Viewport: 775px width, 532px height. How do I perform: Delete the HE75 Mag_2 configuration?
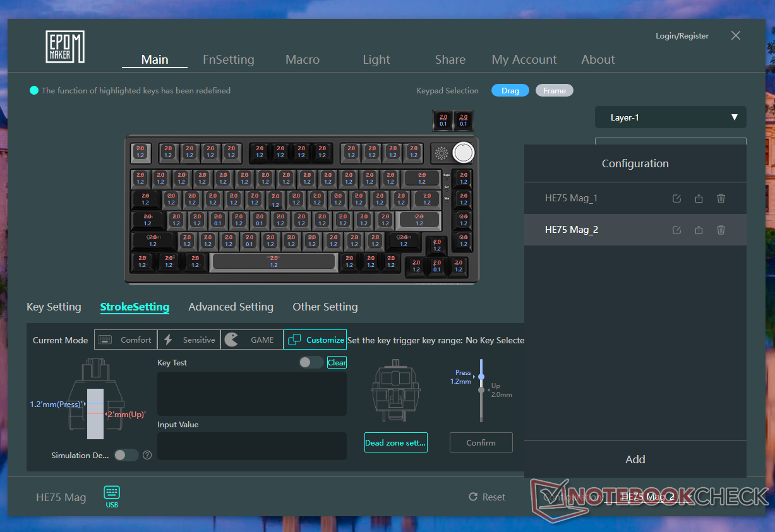click(721, 230)
